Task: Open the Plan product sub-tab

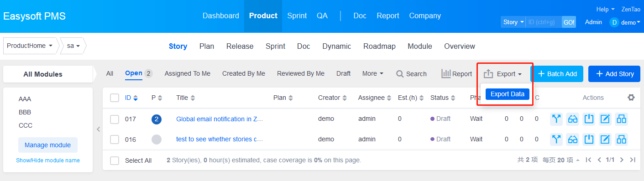Action: 207,46
